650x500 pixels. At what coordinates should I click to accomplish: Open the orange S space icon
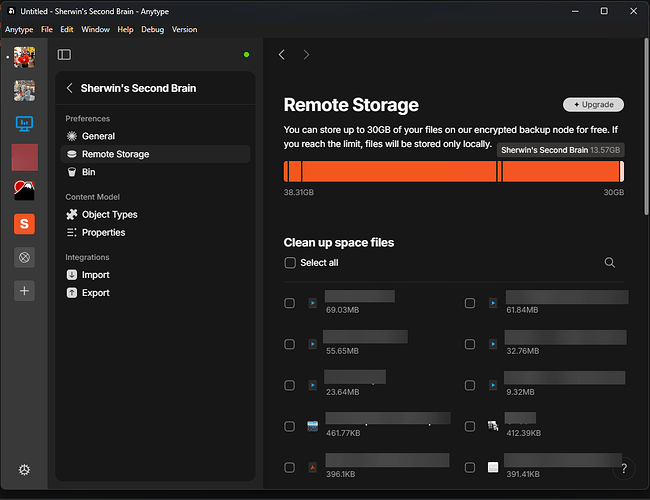point(24,224)
